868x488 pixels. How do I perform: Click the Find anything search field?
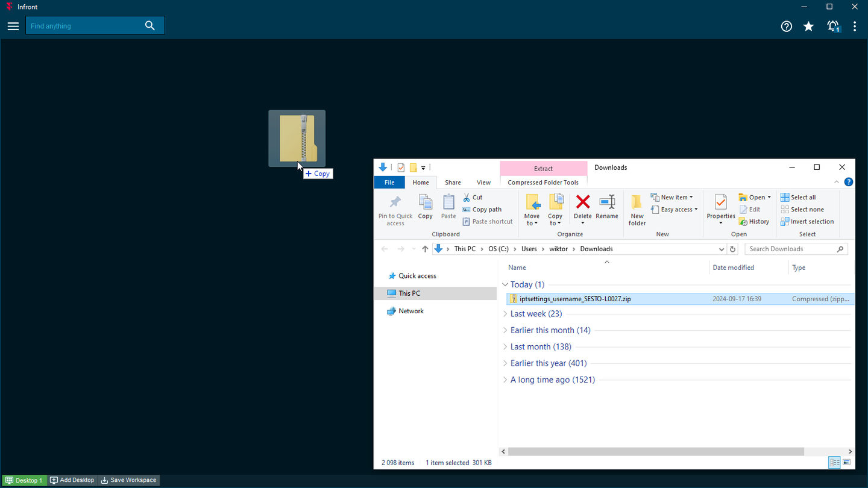(x=84, y=26)
